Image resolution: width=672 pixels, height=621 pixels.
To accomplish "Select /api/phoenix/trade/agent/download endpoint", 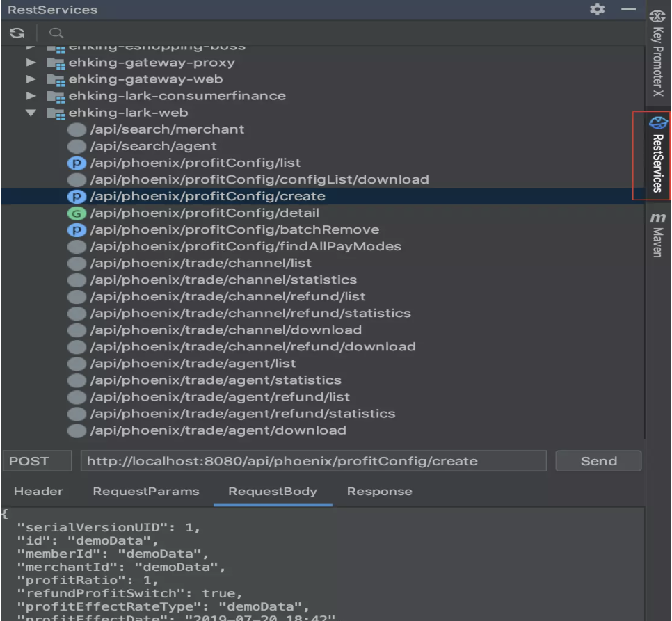I will tap(218, 430).
